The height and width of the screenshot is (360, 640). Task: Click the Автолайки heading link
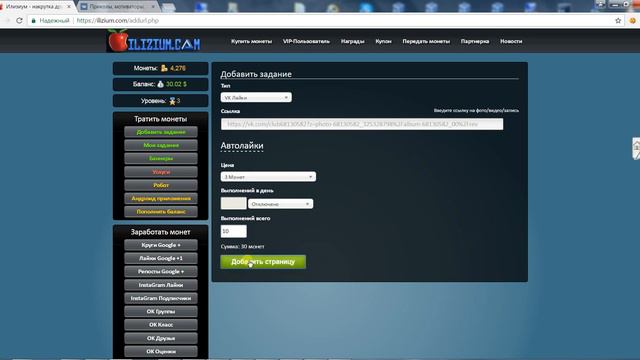[242, 146]
